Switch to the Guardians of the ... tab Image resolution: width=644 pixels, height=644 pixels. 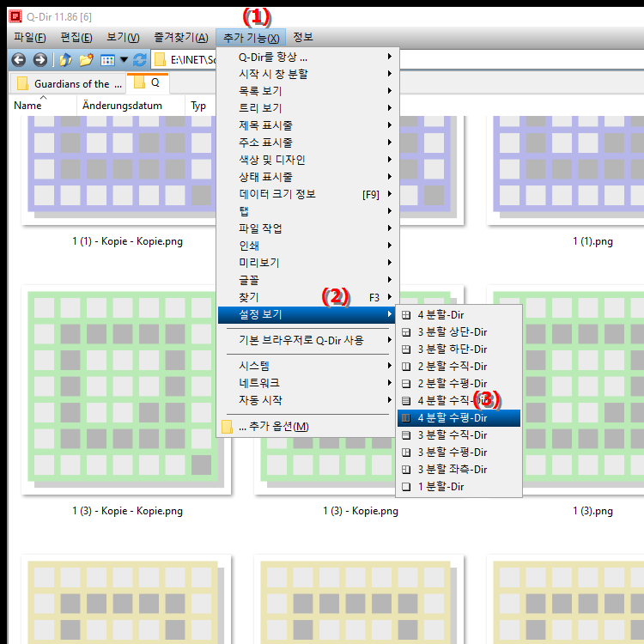pos(68,84)
